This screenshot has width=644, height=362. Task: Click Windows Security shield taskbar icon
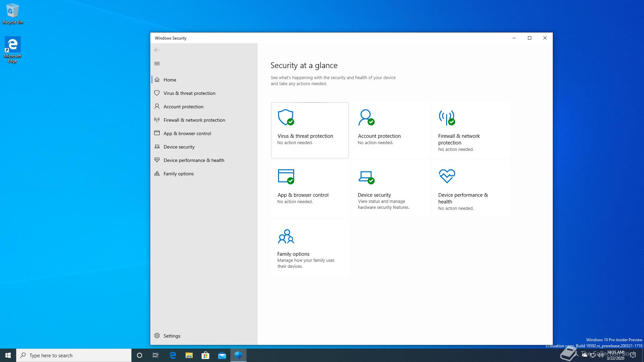pyautogui.click(x=238, y=355)
